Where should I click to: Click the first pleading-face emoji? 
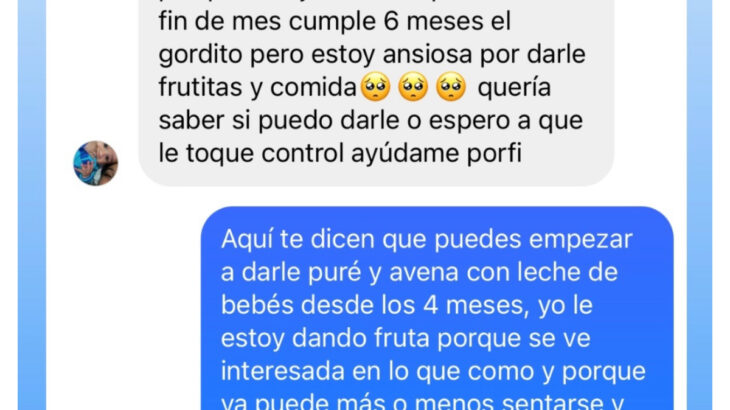376,87
